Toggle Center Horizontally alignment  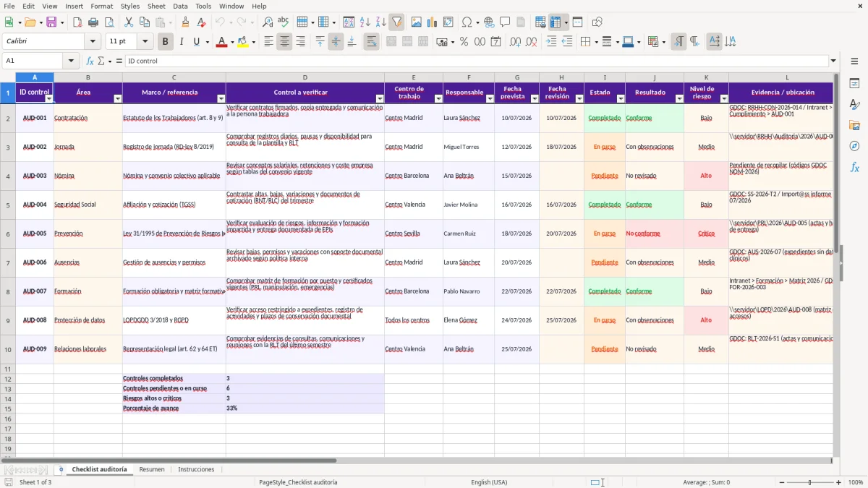tap(284, 42)
